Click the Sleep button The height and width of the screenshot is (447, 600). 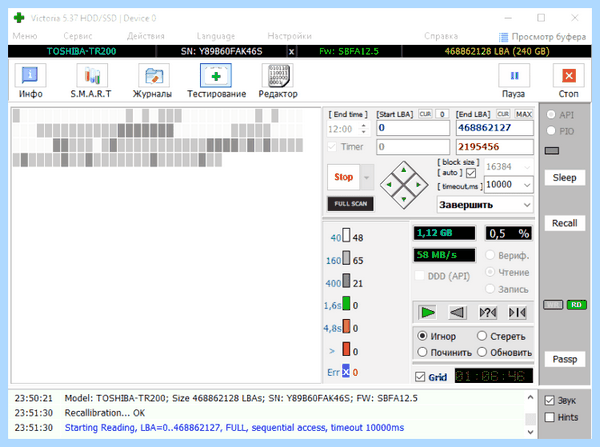(564, 178)
